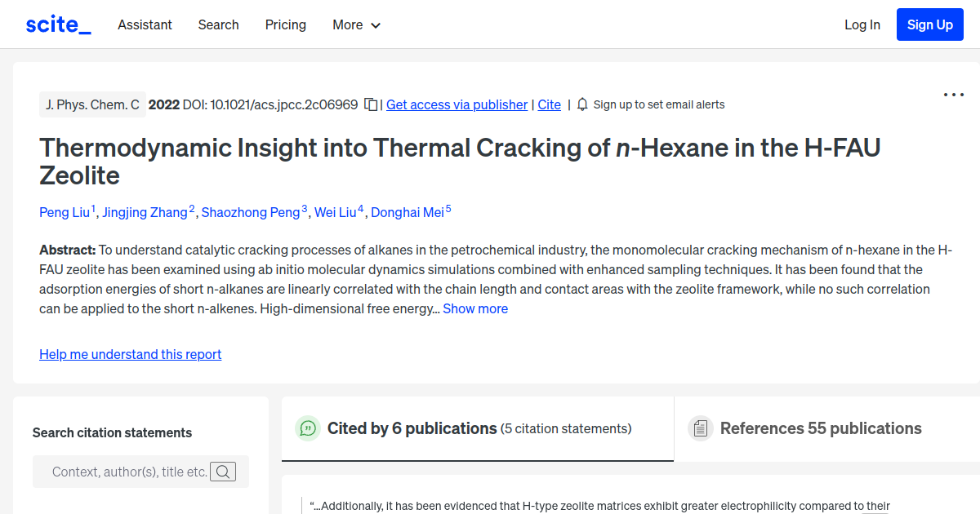Open the Assistant page
The image size is (980, 514).
(145, 24)
